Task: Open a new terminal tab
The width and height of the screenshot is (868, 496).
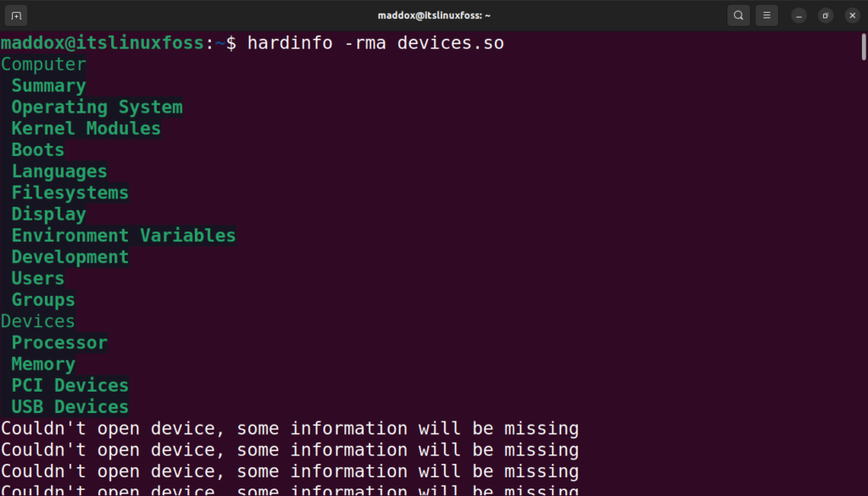Action: 15,14
